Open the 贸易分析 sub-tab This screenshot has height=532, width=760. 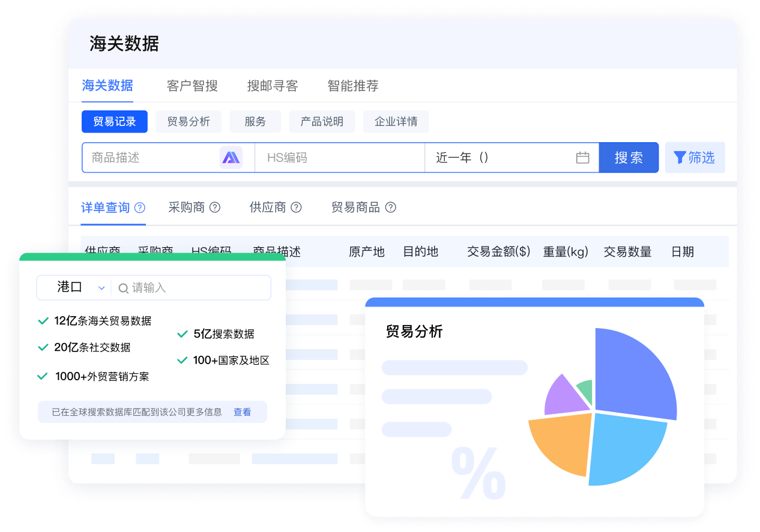pos(188,122)
